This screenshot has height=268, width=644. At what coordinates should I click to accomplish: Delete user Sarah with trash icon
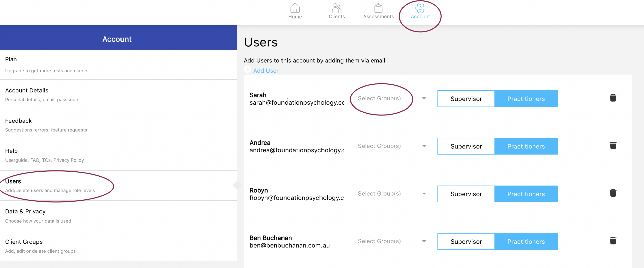[613, 98]
